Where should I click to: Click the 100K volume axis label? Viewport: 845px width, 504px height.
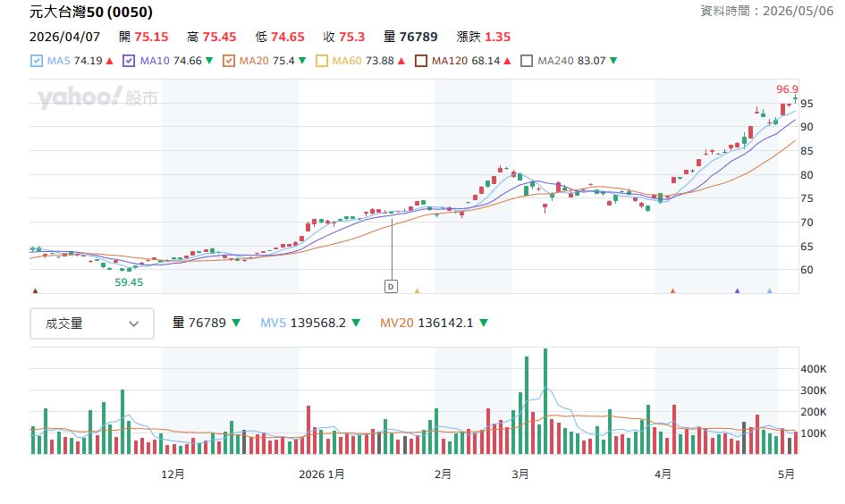point(814,433)
